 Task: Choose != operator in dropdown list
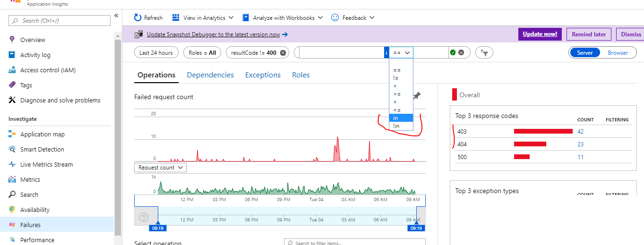[x=401, y=78]
